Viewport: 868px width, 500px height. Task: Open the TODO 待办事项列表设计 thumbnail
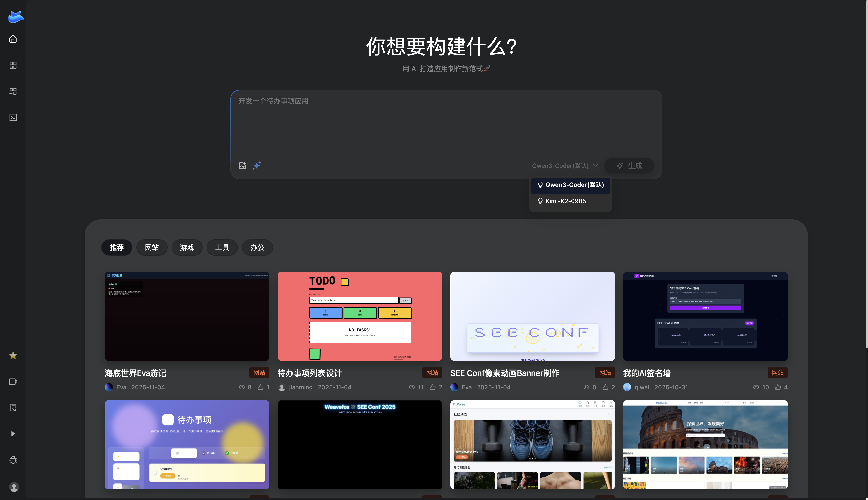(359, 316)
